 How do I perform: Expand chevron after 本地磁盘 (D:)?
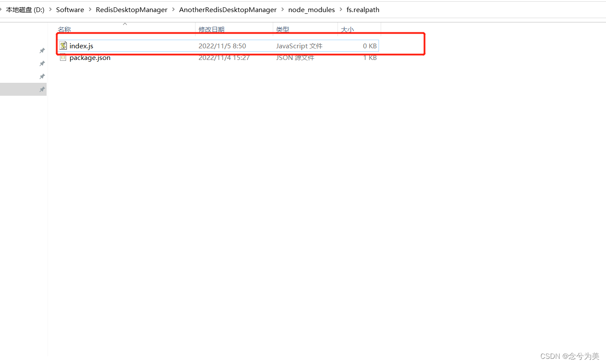coord(50,9)
